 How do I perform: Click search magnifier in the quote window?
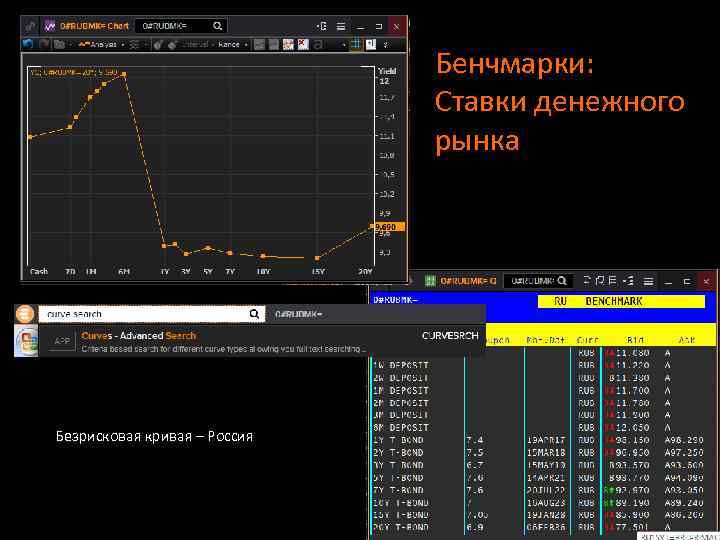tap(562, 281)
